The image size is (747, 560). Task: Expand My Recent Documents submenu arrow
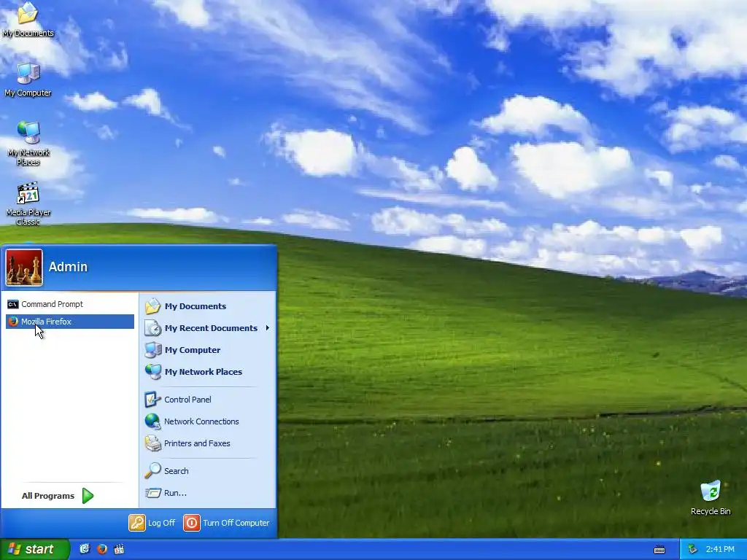[268, 328]
